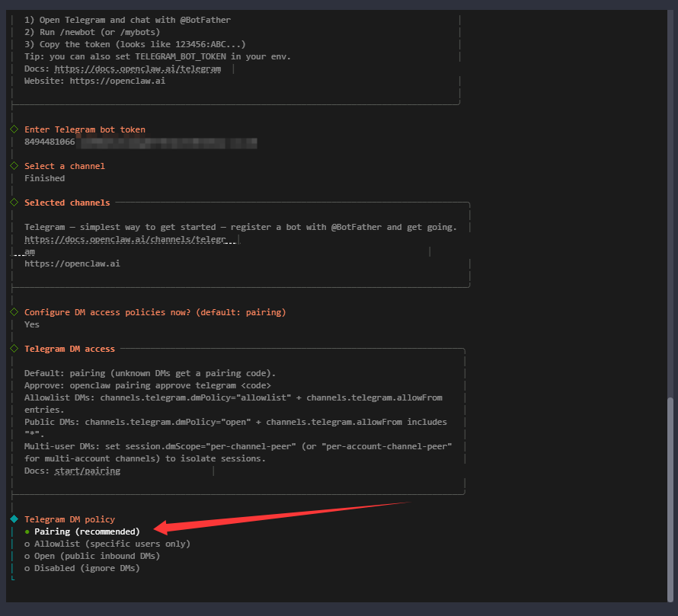The height and width of the screenshot is (616, 678).
Task: Click the Yes answer under Configure DM access
Action: click(32, 324)
